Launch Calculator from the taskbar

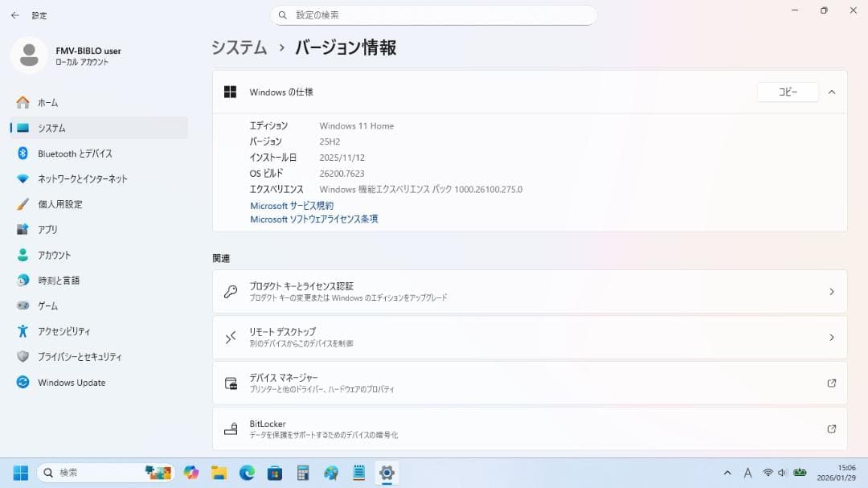[302, 473]
